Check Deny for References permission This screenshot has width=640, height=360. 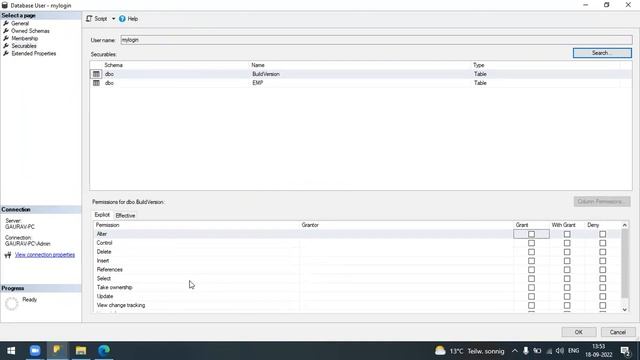602,270
